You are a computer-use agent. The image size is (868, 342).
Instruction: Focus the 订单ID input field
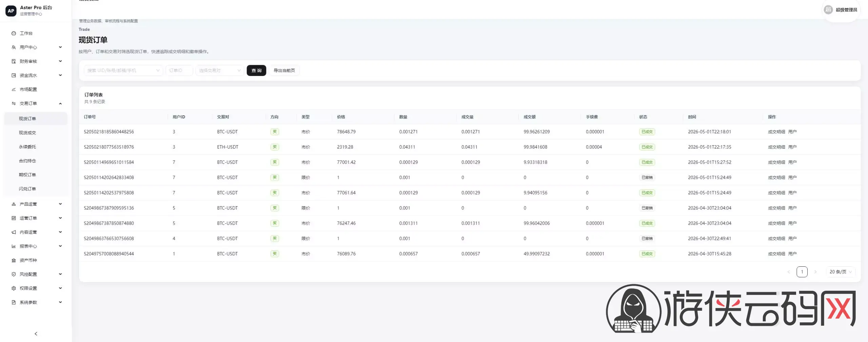coord(179,71)
